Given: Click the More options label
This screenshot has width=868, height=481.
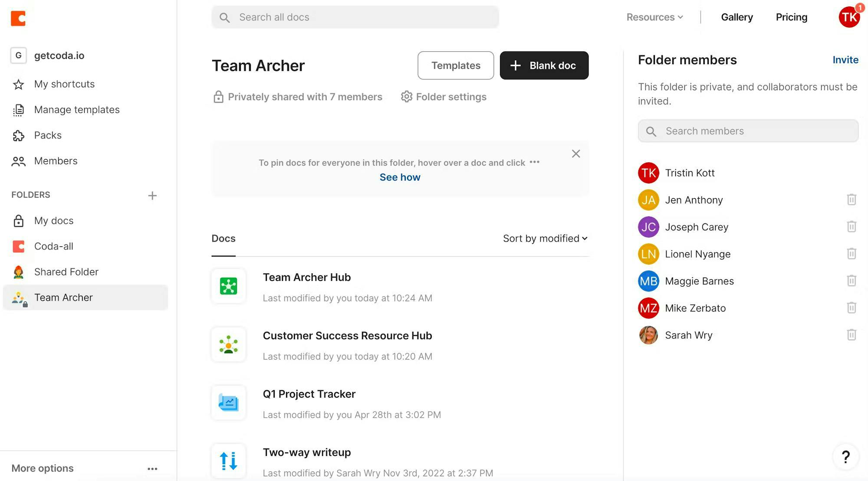Looking at the screenshot, I should click(x=43, y=468).
